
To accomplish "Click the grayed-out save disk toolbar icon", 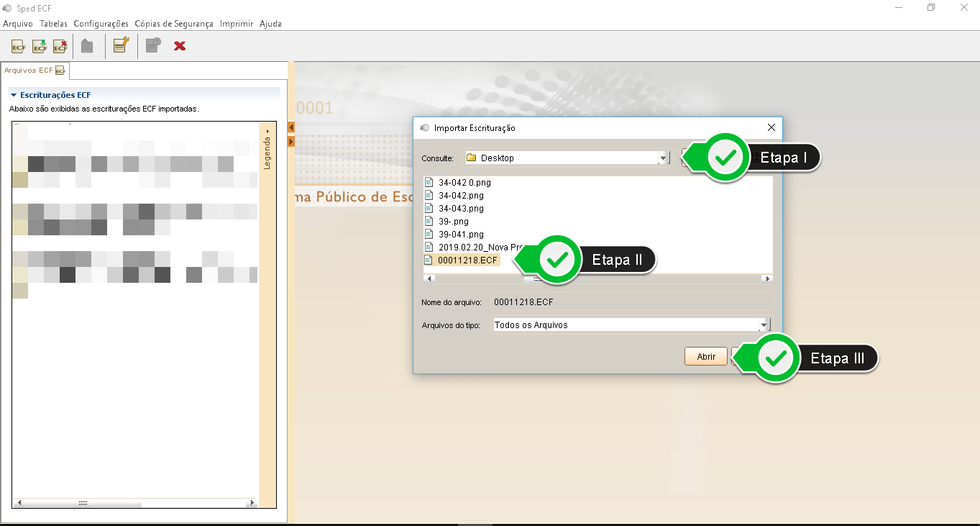I will 87,46.
